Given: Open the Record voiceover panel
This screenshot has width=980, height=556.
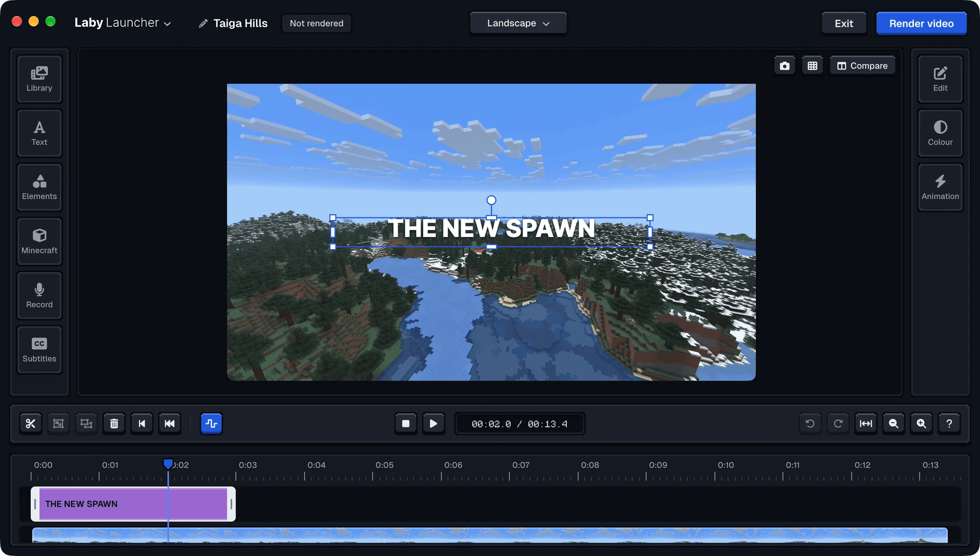Looking at the screenshot, I should pyautogui.click(x=39, y=296).
